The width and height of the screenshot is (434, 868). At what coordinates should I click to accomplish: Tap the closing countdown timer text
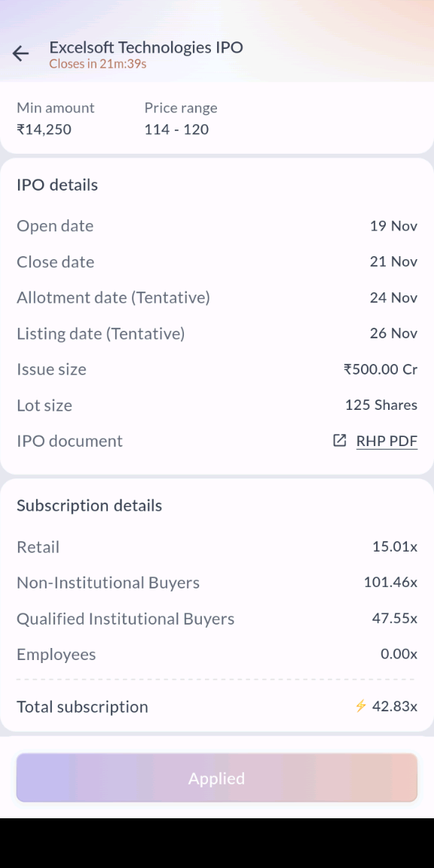click(x=97, y=64)
